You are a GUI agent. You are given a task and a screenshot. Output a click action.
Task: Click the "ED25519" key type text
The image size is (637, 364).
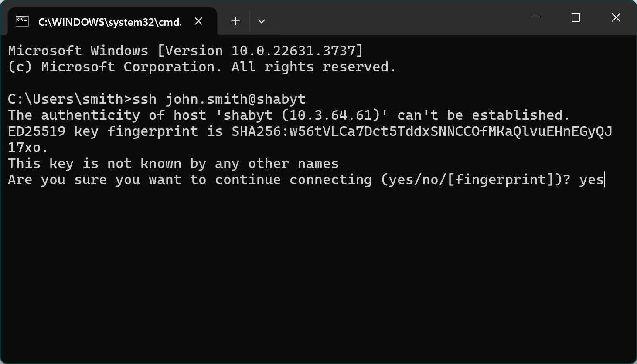(x=37, y=131)
